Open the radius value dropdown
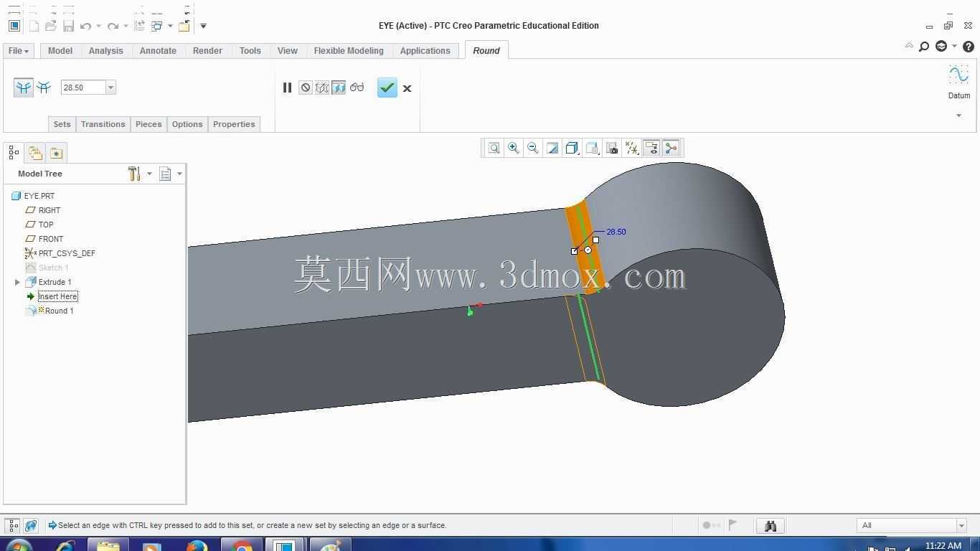 pyautogui.click(x=110, y=88)
